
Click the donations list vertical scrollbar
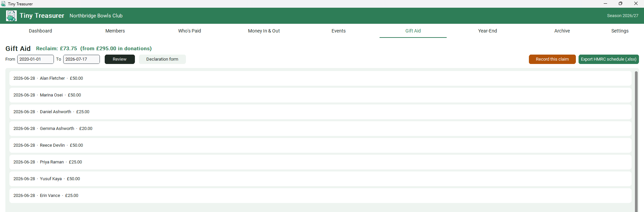(x=636, y=141)
